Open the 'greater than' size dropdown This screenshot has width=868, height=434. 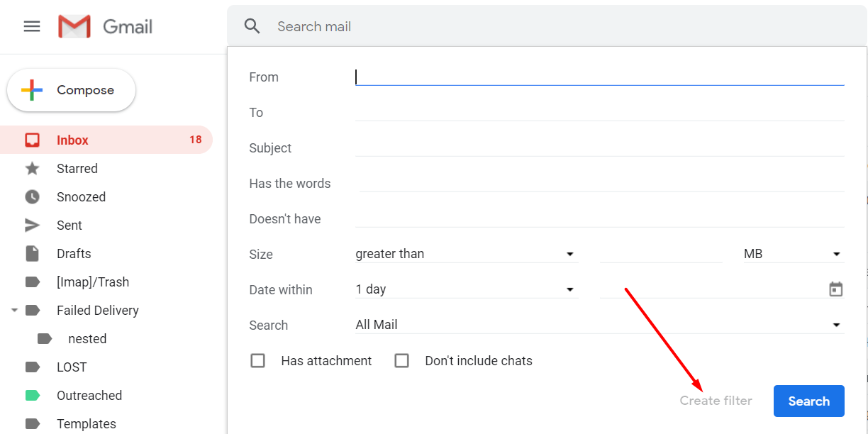click(465, 254)
